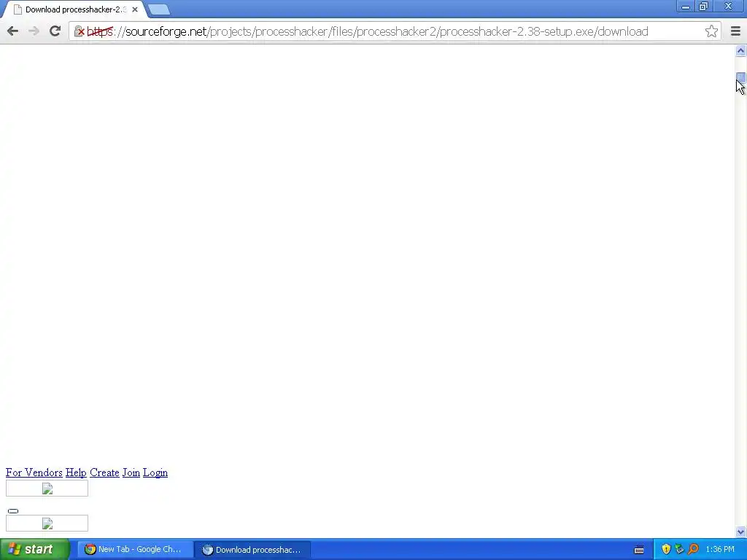Restore down the Chrome window
Image resolution: width=747 pixels, height=560 pixels.
point(704,7)
